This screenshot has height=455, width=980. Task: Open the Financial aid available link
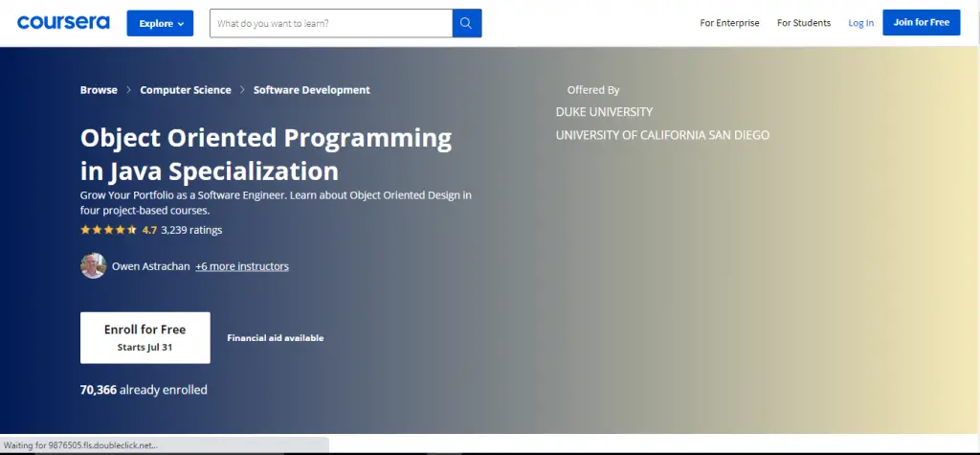tap(275, 338)
